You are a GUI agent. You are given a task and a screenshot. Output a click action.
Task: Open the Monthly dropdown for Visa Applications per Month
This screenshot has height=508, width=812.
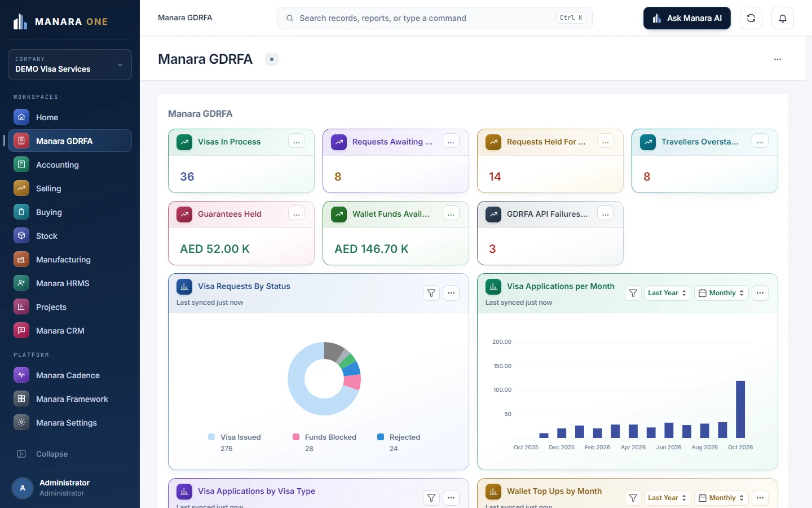721,293
